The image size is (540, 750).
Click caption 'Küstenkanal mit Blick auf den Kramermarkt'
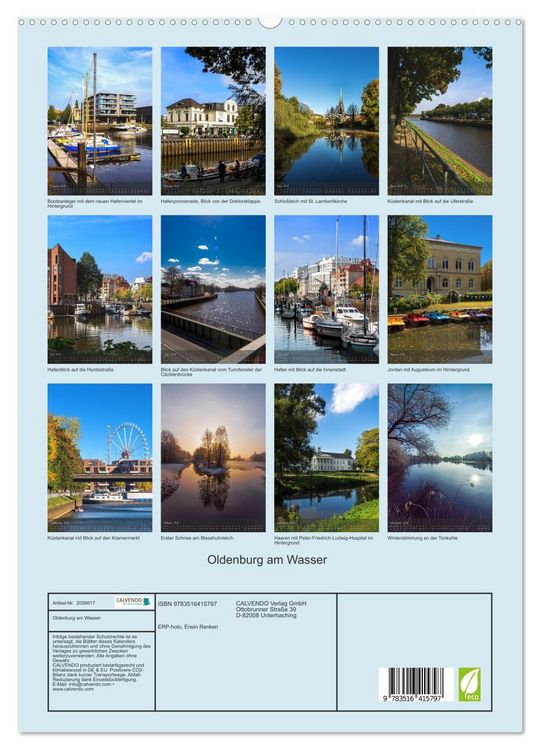[x=94, y=538]
